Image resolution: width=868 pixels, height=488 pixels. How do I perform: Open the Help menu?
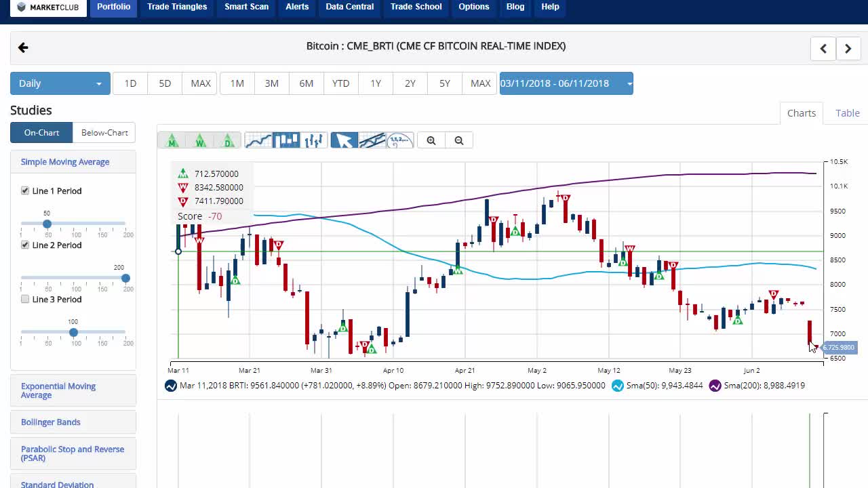550,7
